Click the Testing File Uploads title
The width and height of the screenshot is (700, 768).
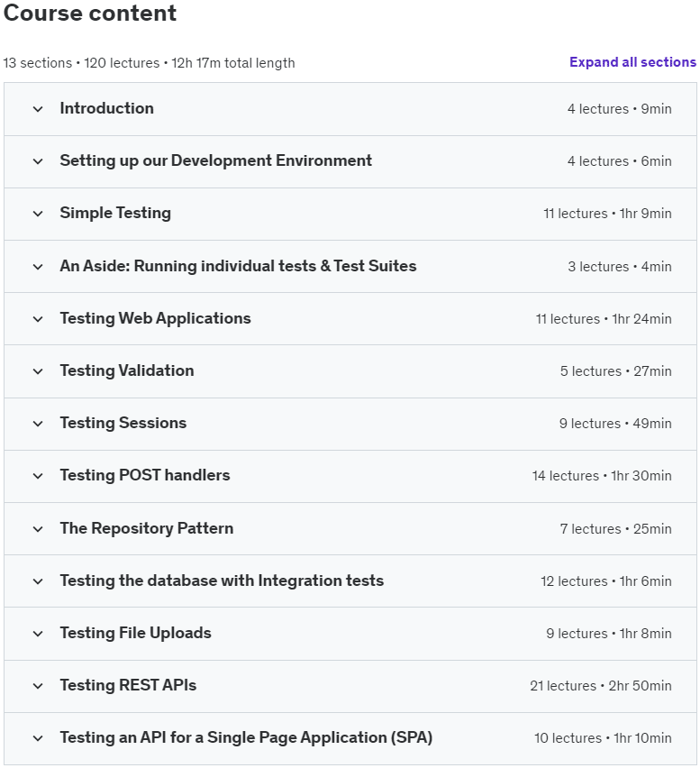point(136,634)
